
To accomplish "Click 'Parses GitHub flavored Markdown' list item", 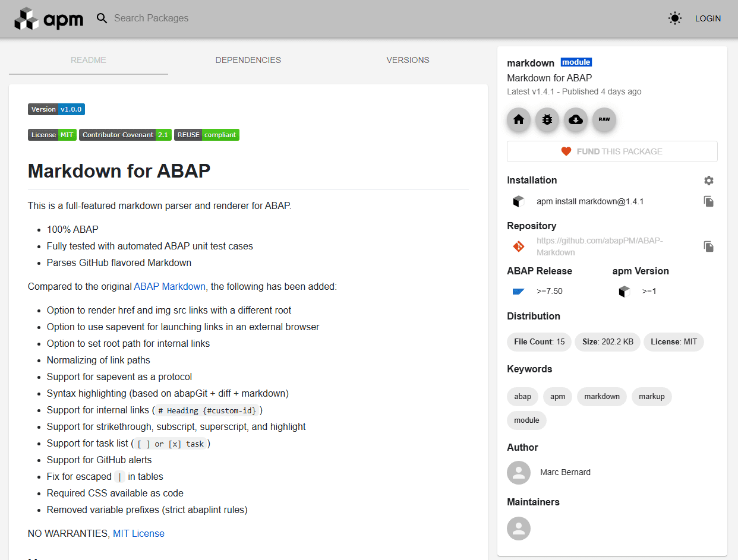I will point(119,262).
